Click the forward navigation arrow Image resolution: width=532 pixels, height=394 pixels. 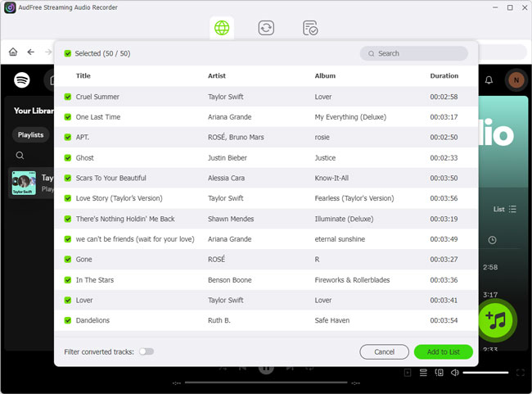click(x=48, y=52)
